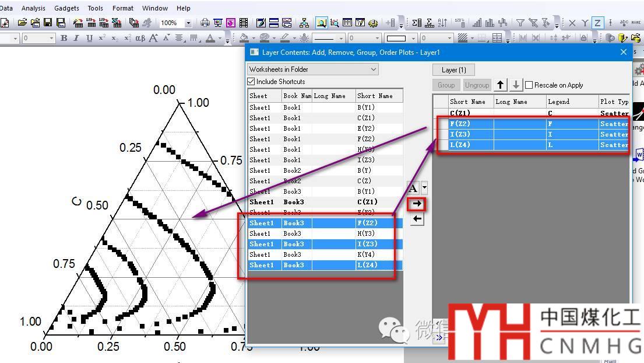Open the 100% zoom level dropdown
644x363 pixels.
pos(188,23)
